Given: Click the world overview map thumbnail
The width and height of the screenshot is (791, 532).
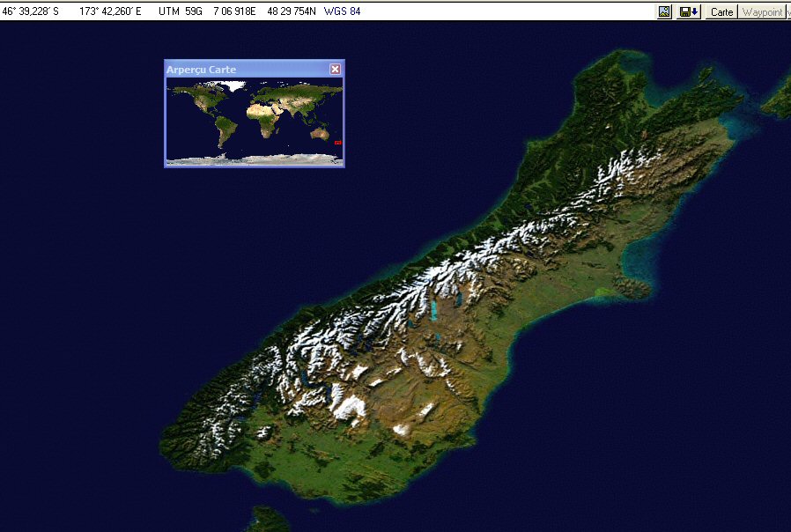Looking at the screenshot, I should pos(255,121).
